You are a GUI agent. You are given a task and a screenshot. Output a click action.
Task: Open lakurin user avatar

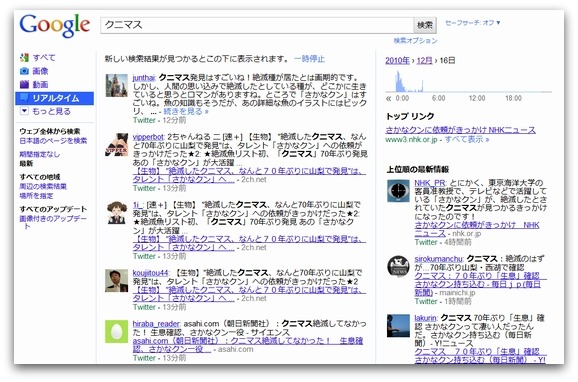click(398, 325)
